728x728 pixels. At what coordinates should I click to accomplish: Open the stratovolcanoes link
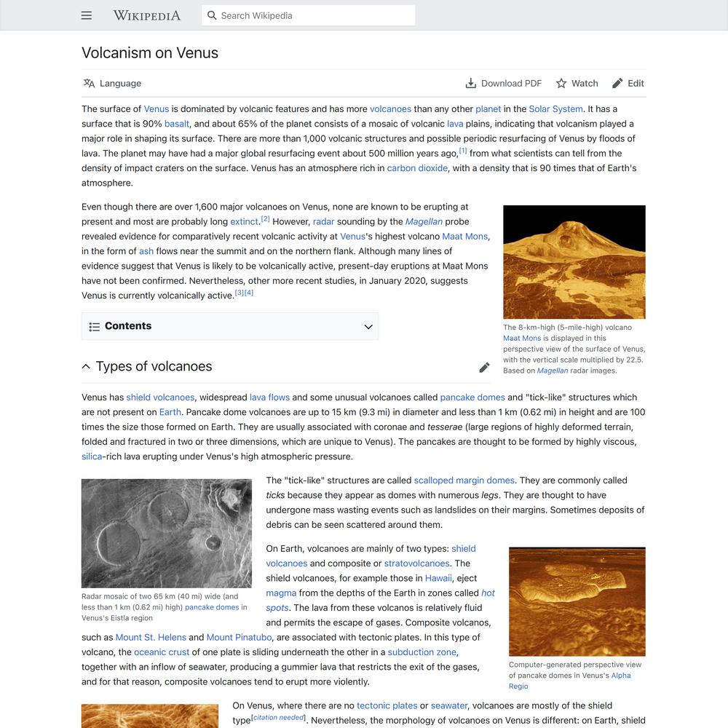417,563
